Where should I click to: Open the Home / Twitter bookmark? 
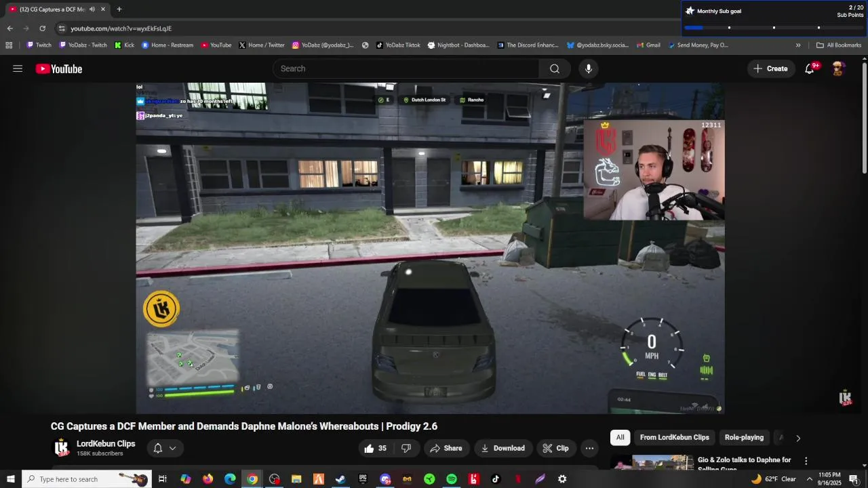pos(261,45)
